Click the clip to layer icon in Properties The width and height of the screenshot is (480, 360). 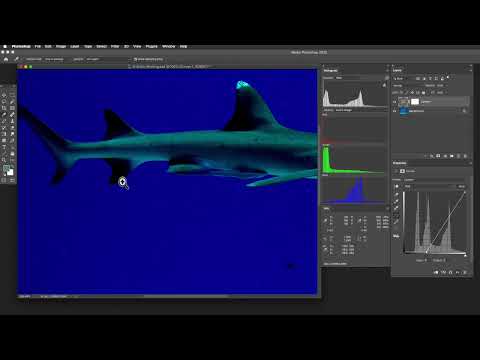436,272
